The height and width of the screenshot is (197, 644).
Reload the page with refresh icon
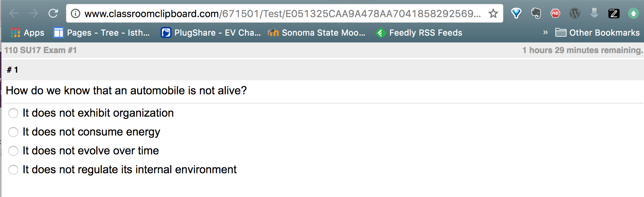53,14
